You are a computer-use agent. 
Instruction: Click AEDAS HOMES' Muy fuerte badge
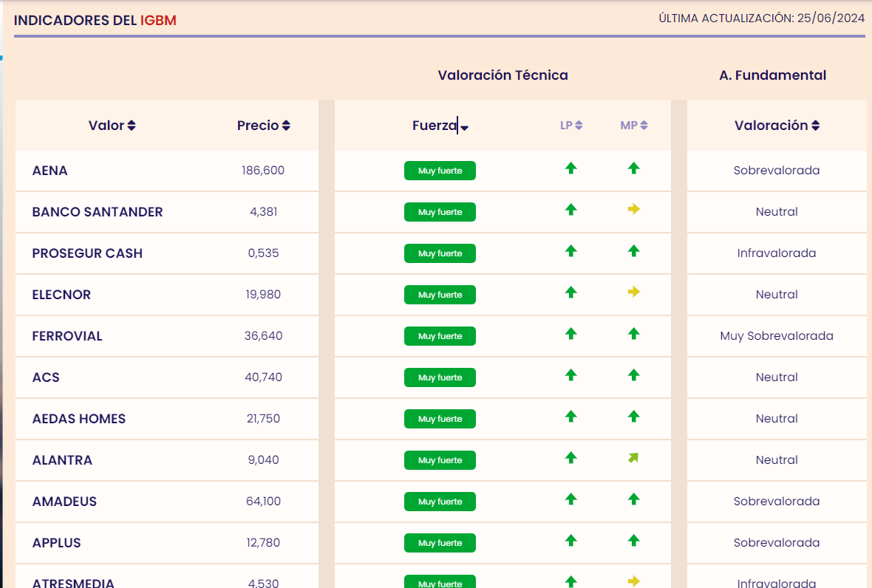[440, 419]
